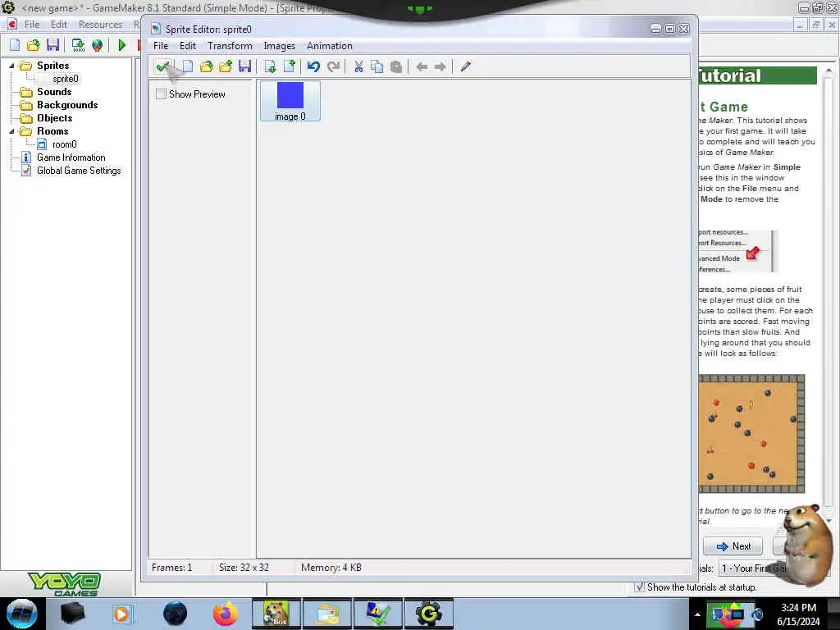840x630 pixels.
Task: Select the image 0 thumbnail
Action: tap(290, 101)
